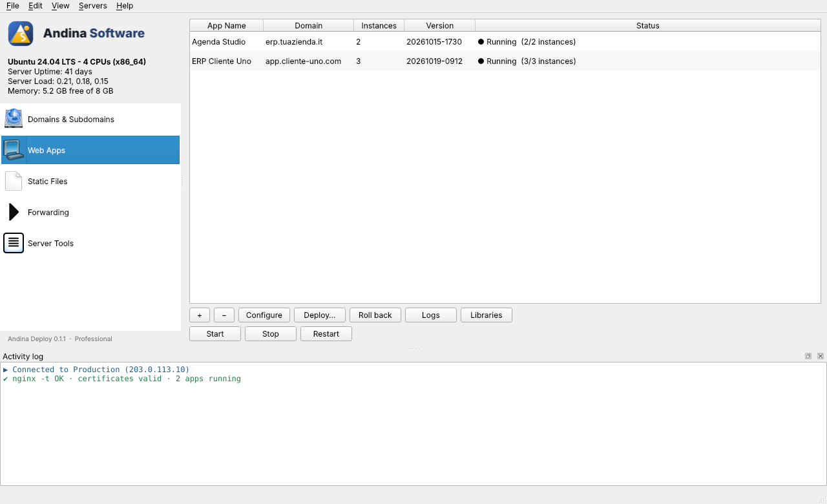This screenshot has height=504, width=827.
Task: Click the Domains & Subdomains globe icon
Action: coord(14,119)
